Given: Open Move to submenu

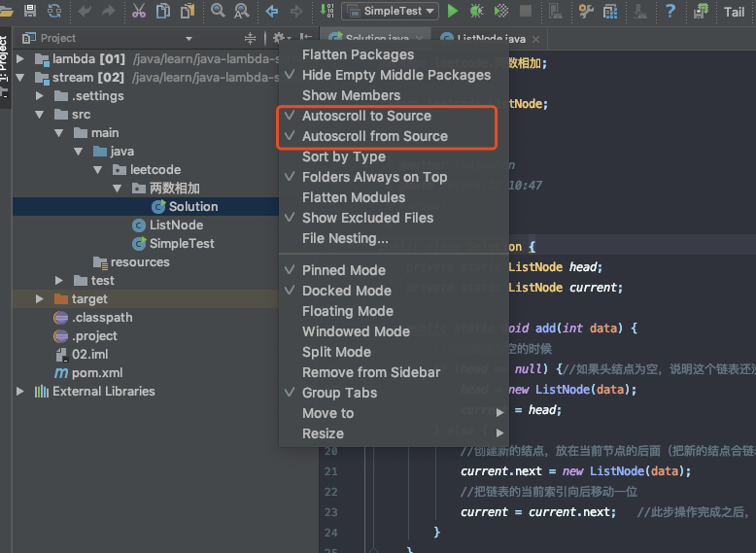Looking at the screenshot, I should 394,413.
